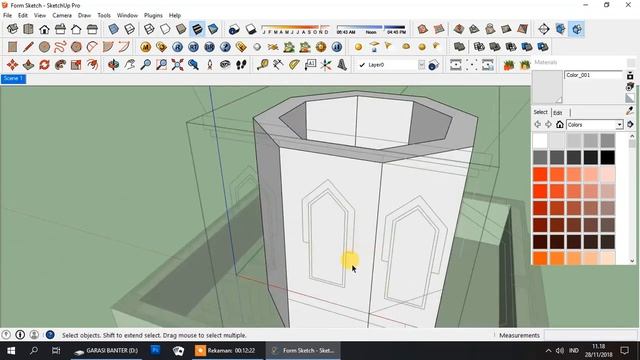Select the Move tool with red arrows

point(12,65)
